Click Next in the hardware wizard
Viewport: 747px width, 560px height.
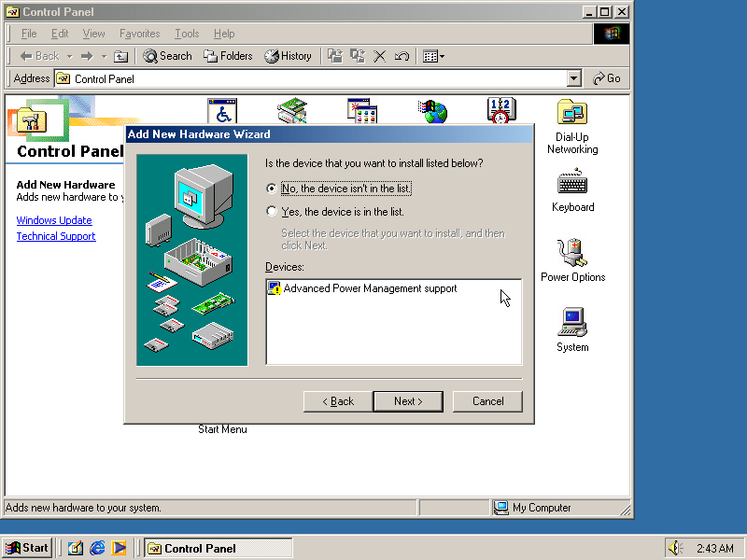pyautogui.click(x=408, y=401)
